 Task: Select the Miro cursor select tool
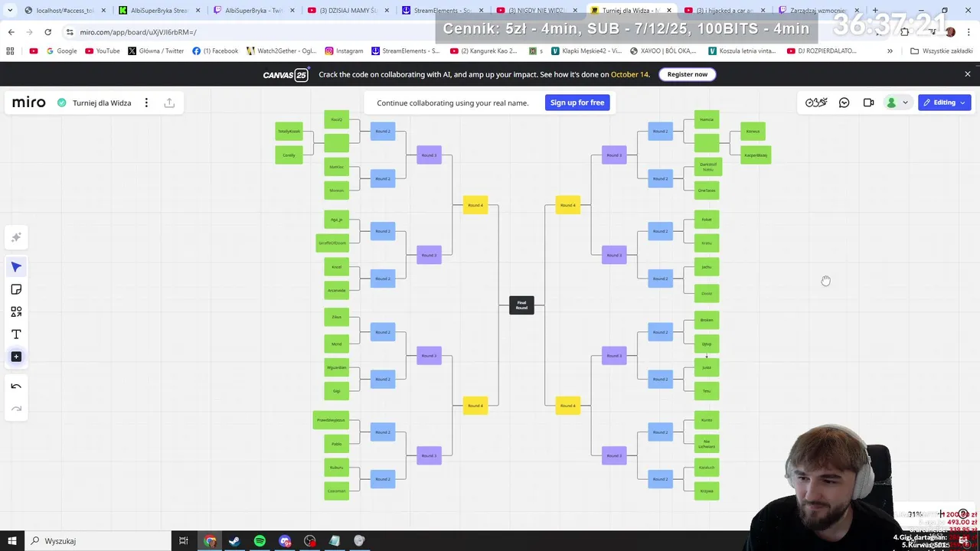click(x=16, y=267)
